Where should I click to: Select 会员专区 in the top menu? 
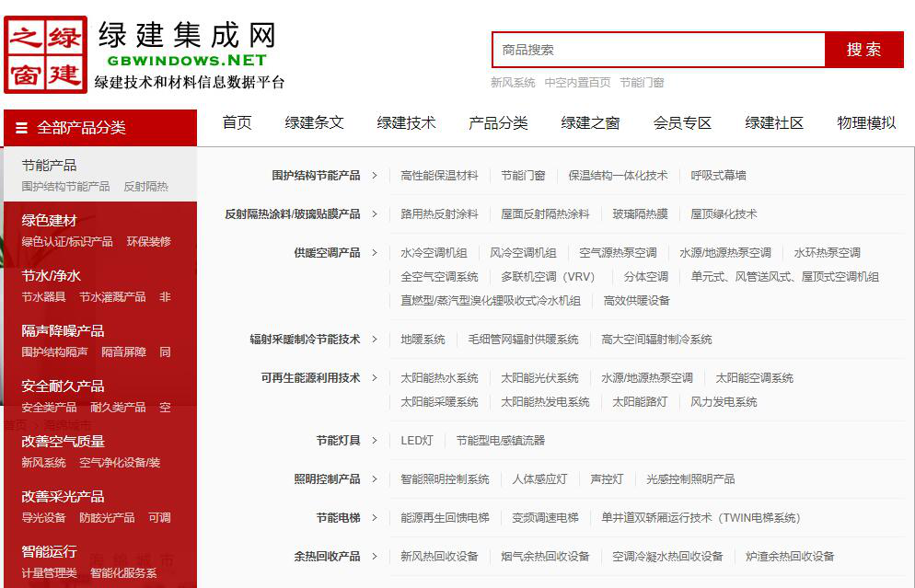click(x=682, y=122)
